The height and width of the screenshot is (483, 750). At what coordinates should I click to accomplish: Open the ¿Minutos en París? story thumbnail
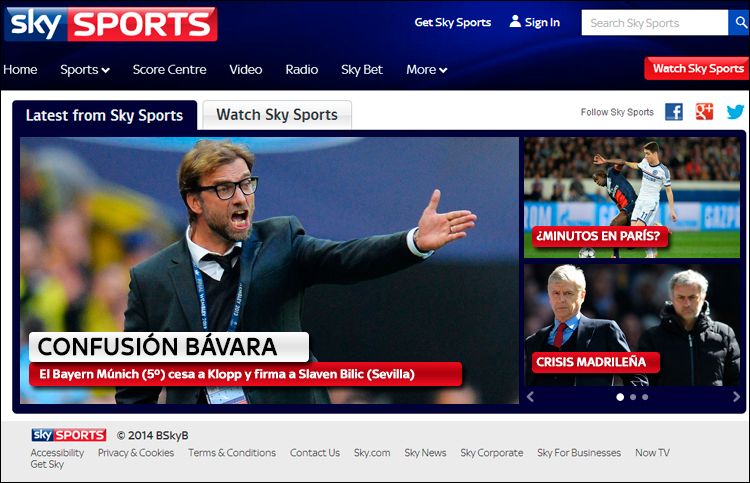(x=632, y=198)
